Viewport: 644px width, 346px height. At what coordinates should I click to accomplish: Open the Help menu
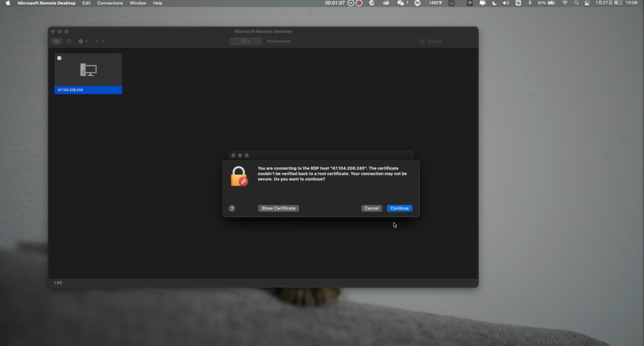(157, 3)
